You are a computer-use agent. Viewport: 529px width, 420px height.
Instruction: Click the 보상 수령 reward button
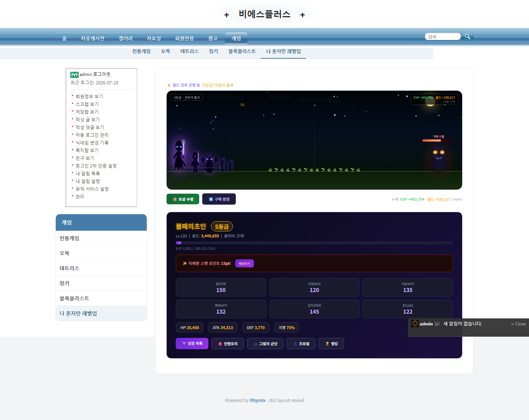pyautogui.click(x=183, y=199)
